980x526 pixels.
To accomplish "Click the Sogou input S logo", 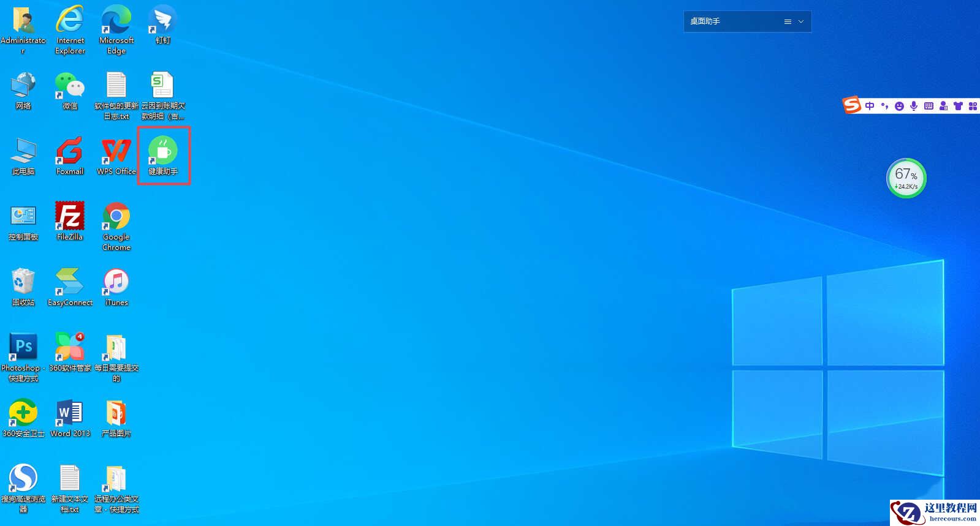I will (852, 105).
